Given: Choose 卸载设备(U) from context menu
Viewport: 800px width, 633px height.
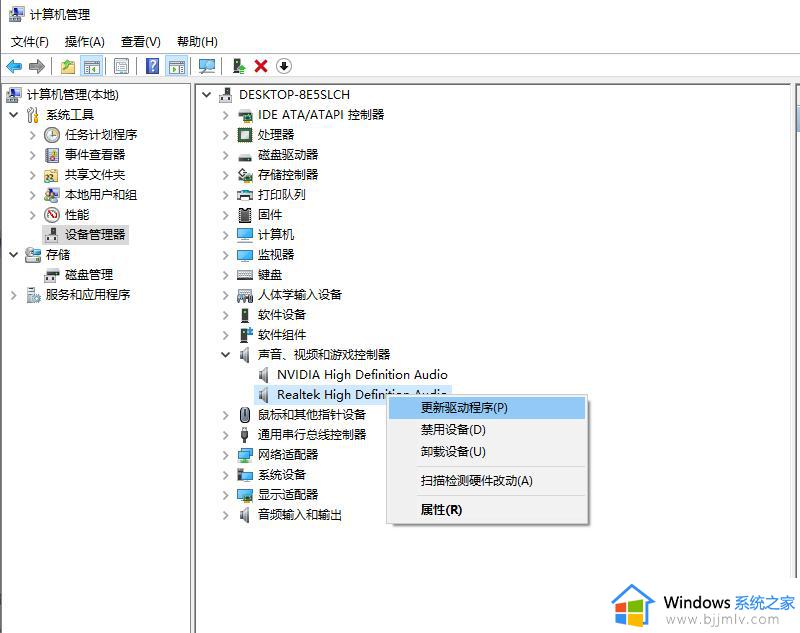Looking at the screenshot, I should [487, 452].
